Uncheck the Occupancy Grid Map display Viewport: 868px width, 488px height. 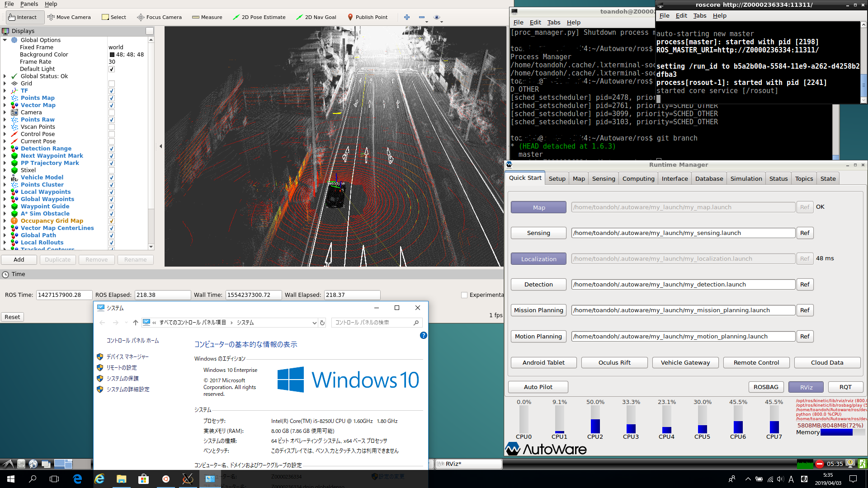click(x=111, y=221)
